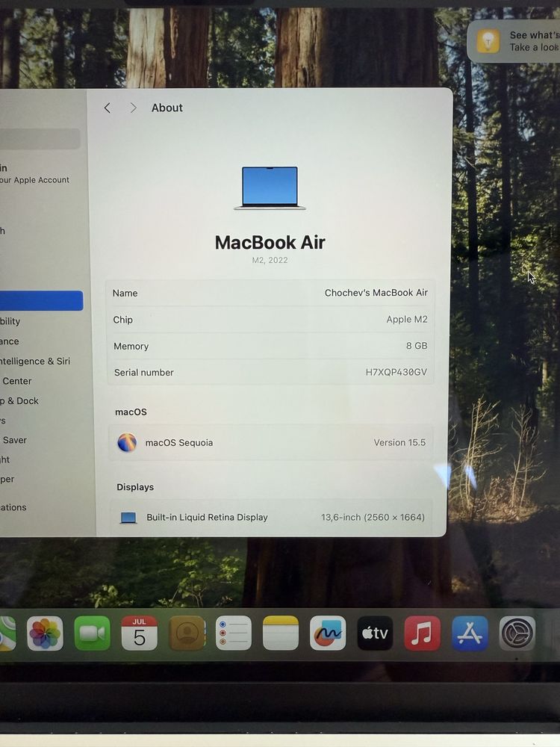Click serial number 'H7XQP430GV'
Image resolution: width=560 pixels, height=747 pixels.
[x=396, y=372]
